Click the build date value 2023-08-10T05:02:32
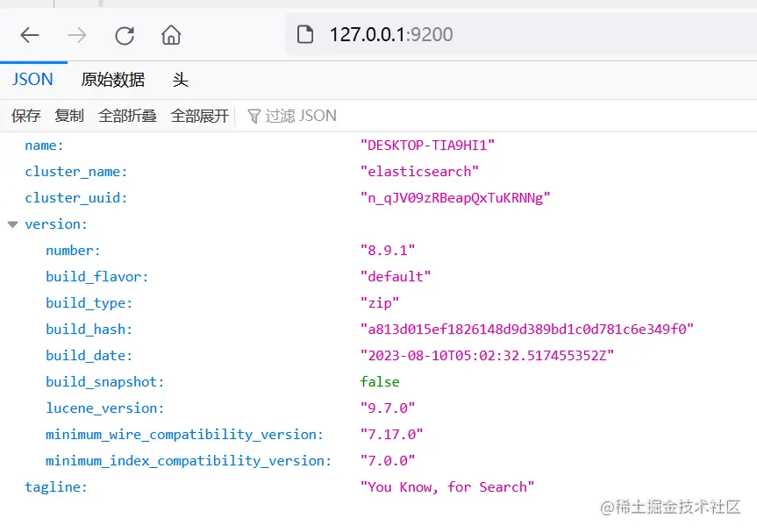The image size is (757, 532). tap(487, 356)
